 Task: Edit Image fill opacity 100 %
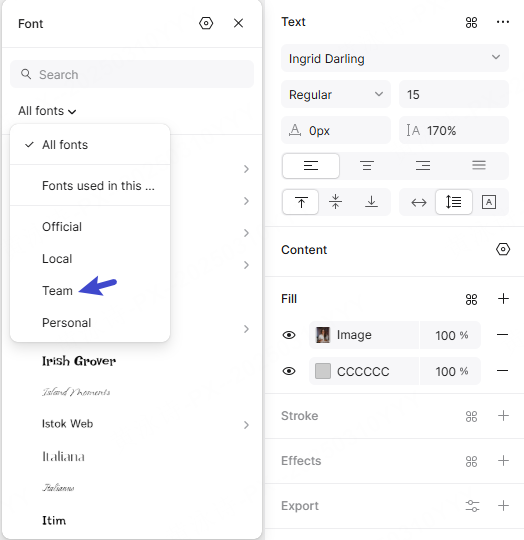click(450, 335)
